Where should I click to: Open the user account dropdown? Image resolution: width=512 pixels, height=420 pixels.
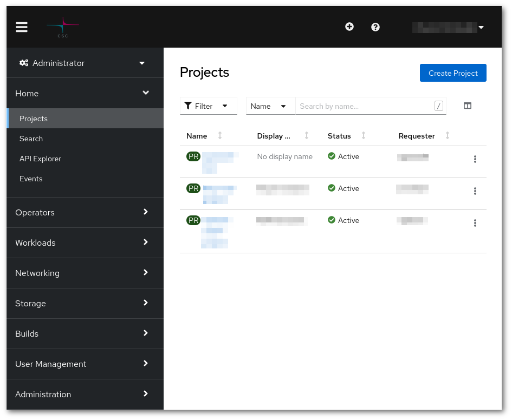(x=448, y=28)
